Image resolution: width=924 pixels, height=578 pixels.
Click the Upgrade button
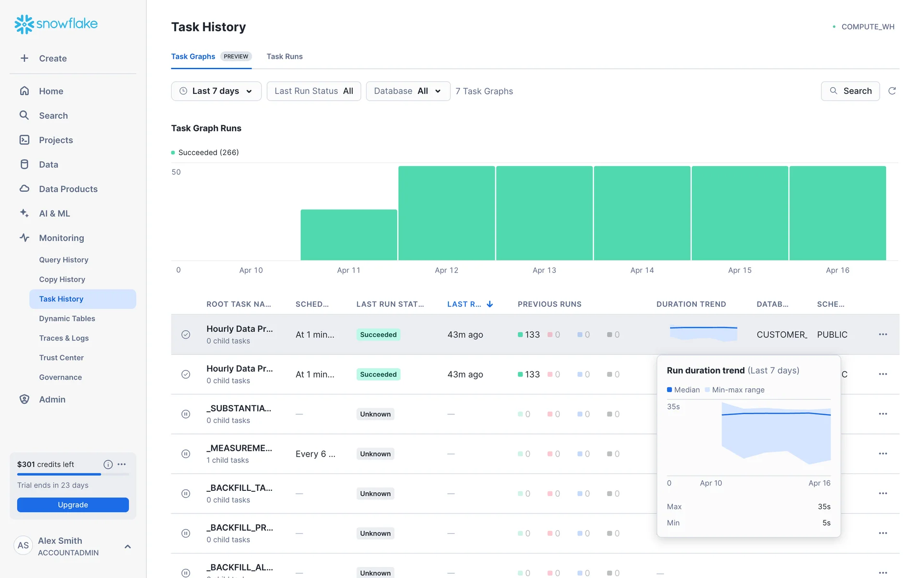[73, 505]
